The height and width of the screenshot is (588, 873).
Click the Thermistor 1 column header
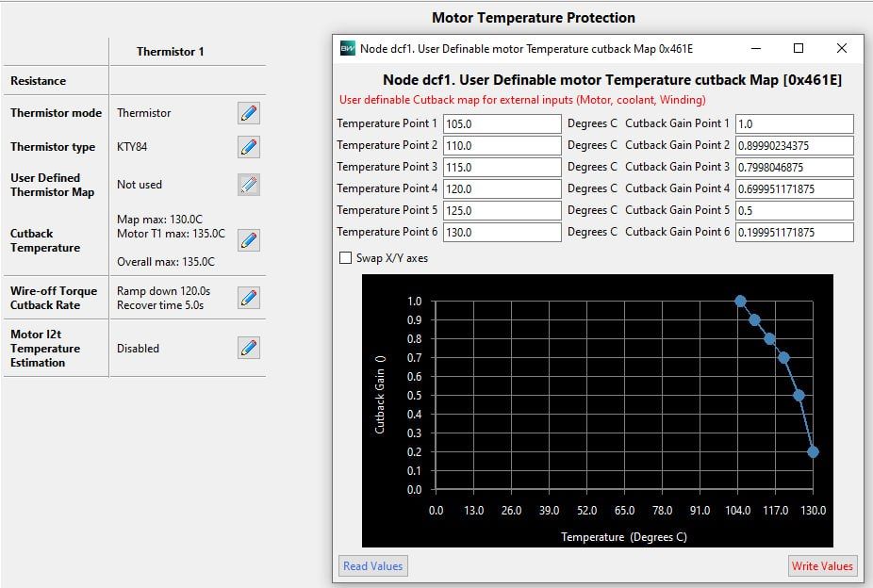click(x=171, y=52)
